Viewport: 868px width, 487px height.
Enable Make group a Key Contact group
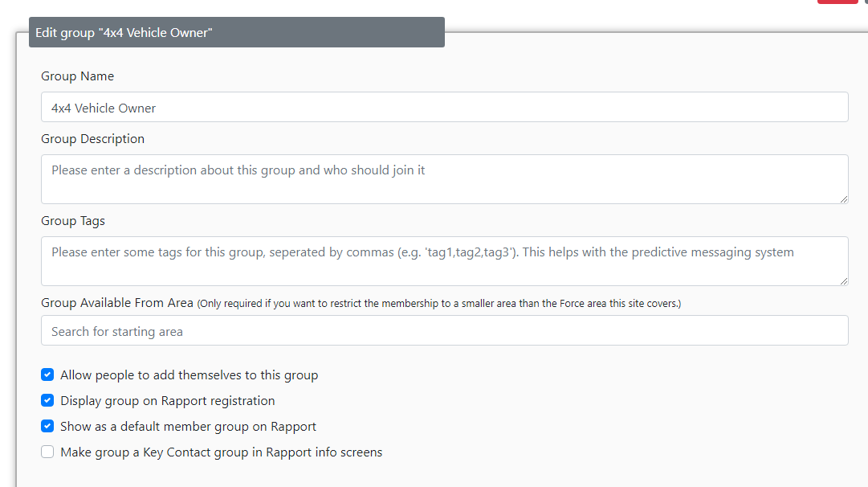coord(47,452)
